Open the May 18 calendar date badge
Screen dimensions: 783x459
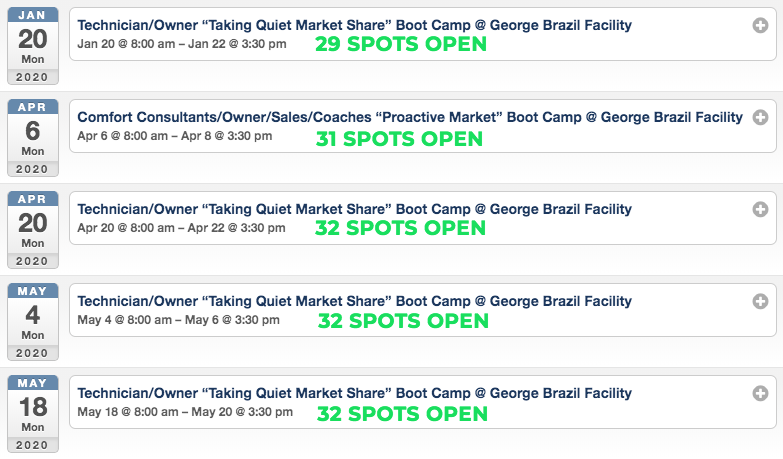pyautogui.click(x=32, y=414)
